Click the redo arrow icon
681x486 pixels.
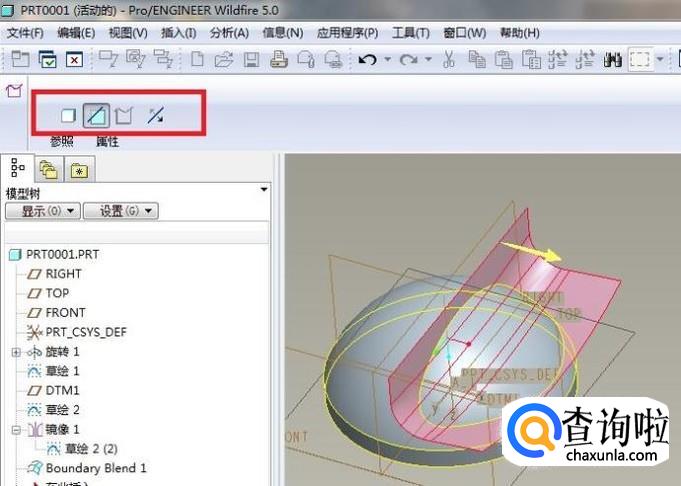tap(408, 60)
